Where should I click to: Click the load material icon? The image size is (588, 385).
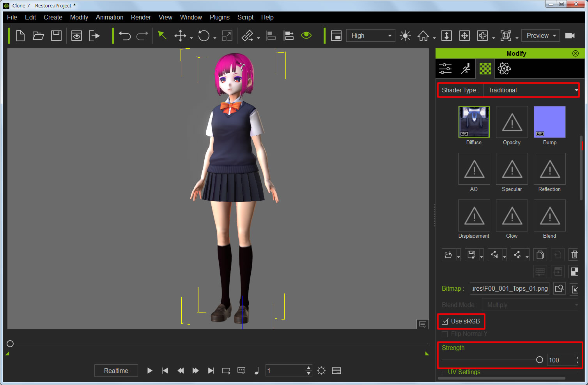[x=449, y=255]
